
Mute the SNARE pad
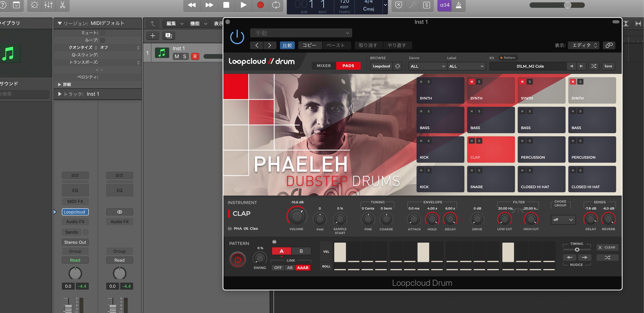click(472, 170)
